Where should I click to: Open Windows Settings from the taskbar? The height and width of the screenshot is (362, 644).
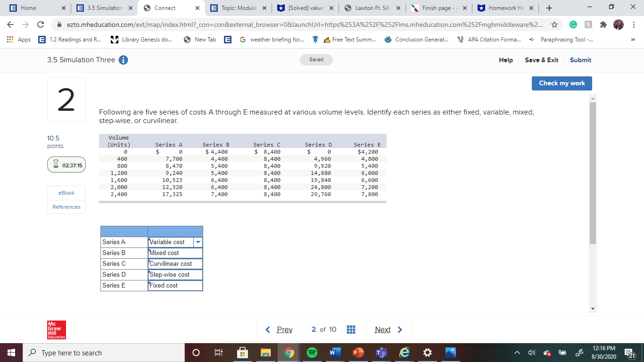tap(427, 352)
